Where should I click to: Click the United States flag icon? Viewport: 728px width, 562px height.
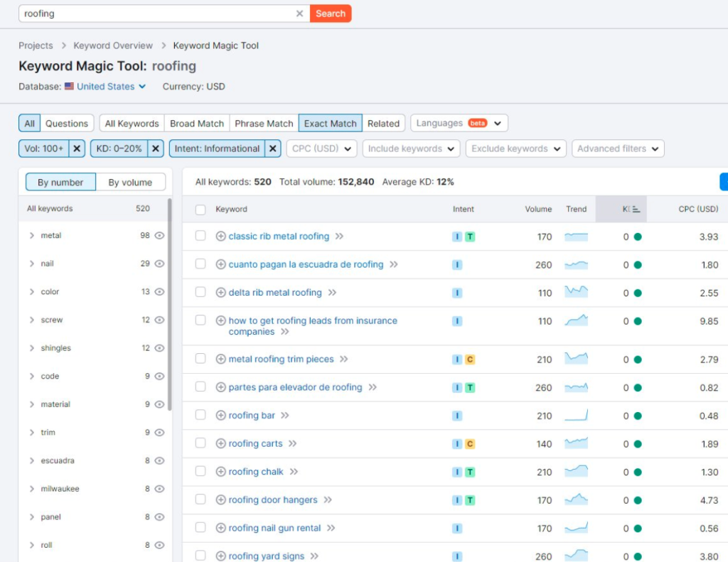click(x=69, y=86)
